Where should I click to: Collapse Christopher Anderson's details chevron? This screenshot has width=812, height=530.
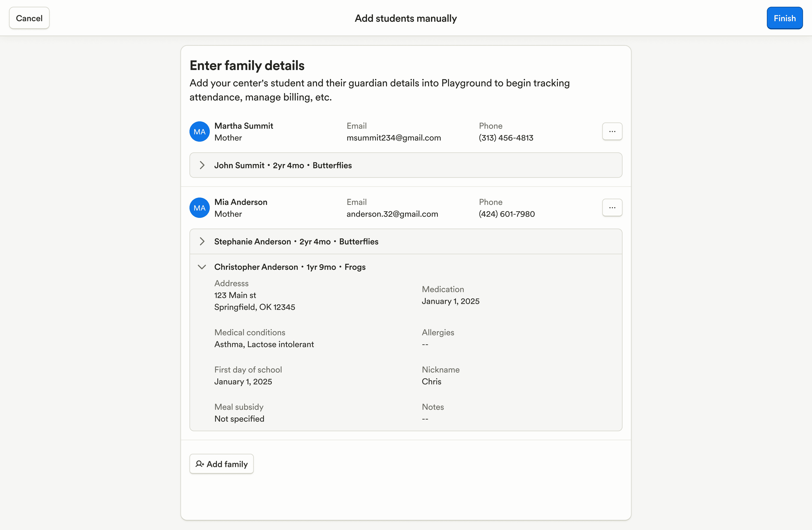202,267
